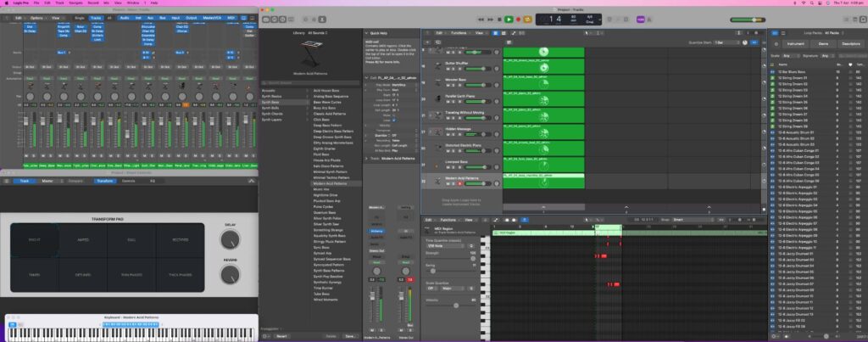Image resolution: width=868 pixels, height=342 pixels.
Task: Mute the Distorted Electric Piano track
Action: tap(448, 151)
